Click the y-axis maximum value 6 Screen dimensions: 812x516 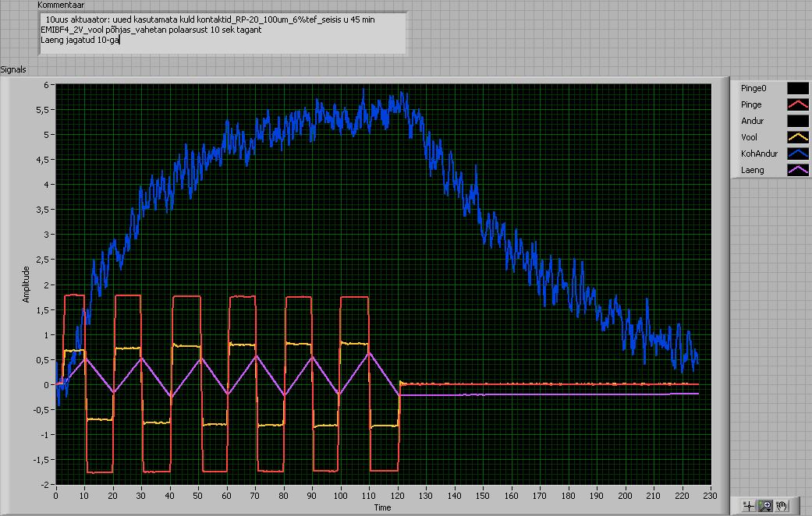point(46,85)
